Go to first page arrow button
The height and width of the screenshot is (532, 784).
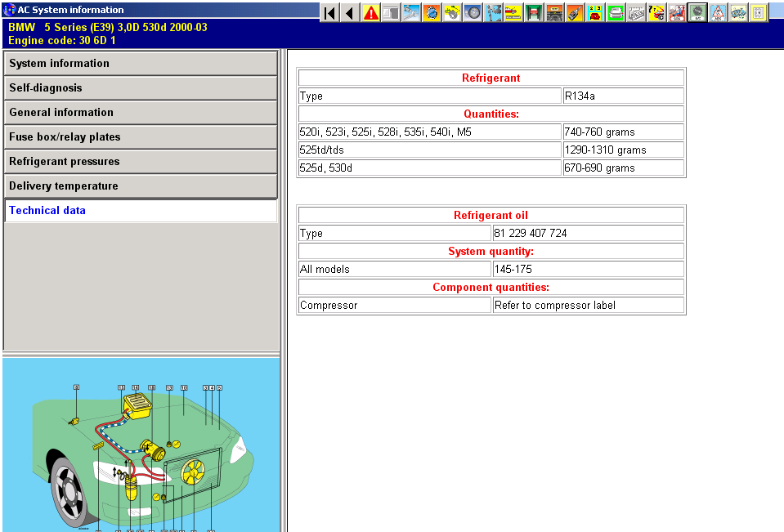tap(329, 13)
